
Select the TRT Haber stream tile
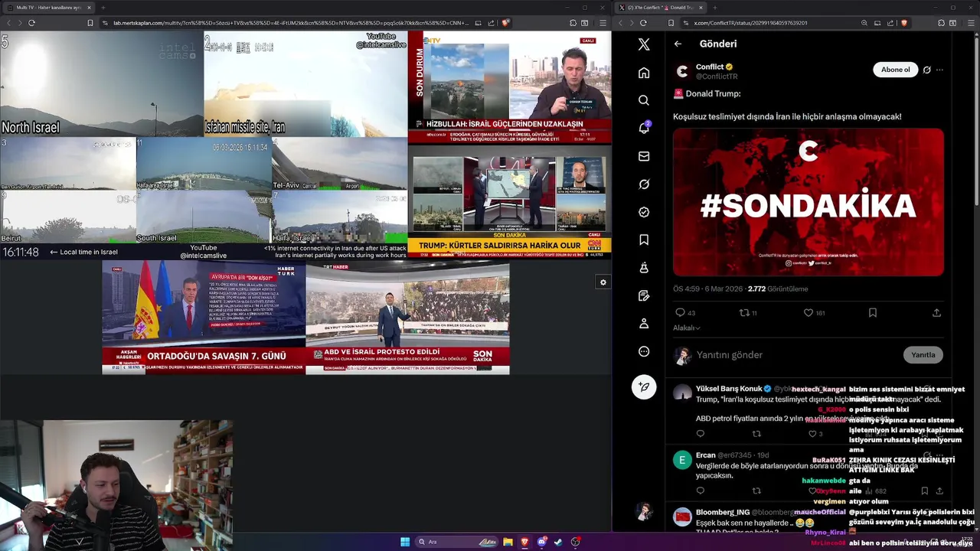(407, 318)
